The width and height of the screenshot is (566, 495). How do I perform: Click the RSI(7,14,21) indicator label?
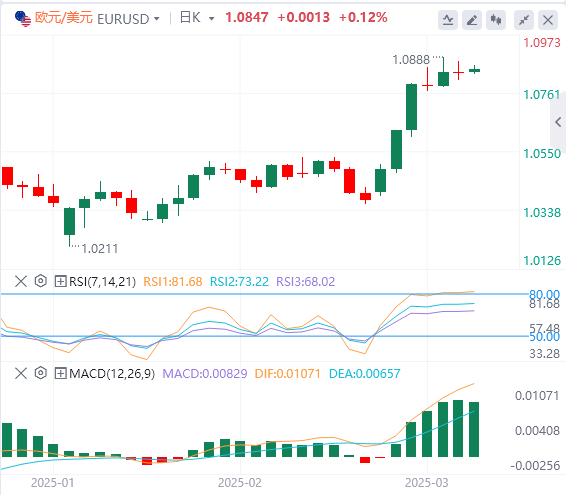point(103,281)
